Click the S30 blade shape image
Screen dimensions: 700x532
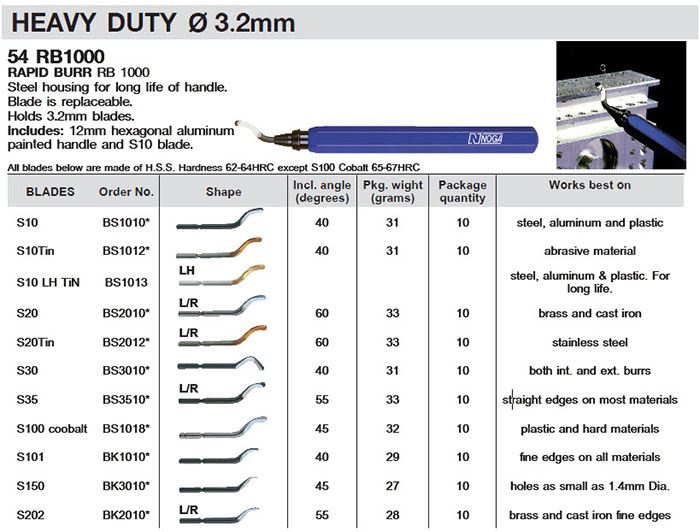pos(221,364)
